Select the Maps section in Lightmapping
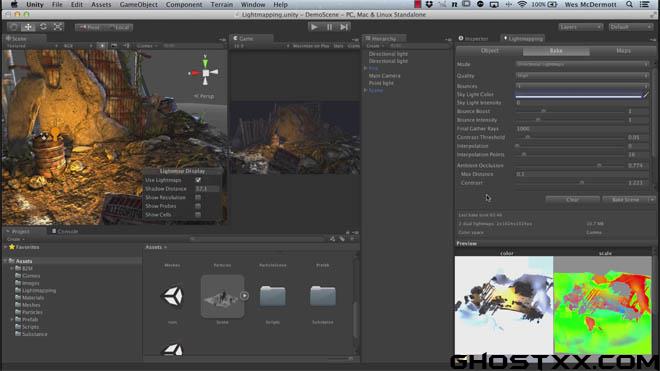This screenshot has height=371, width=660. 623,51
